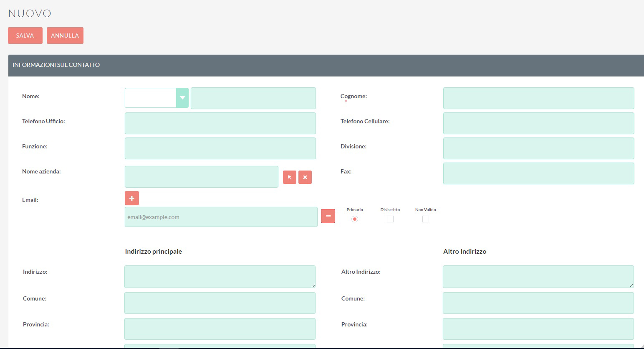Focus the Cognome text field
The width and height of the screenshot is (644, 349).
pos(538,98)
